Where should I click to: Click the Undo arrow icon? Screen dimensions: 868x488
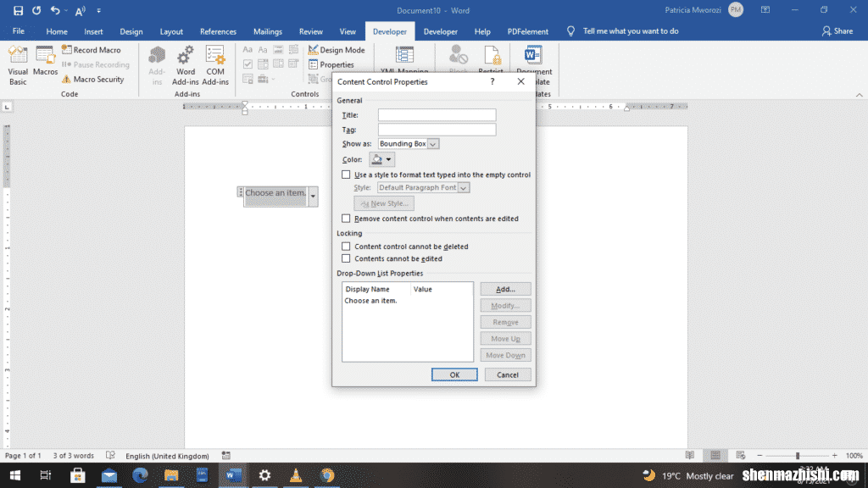pos(54,10)
